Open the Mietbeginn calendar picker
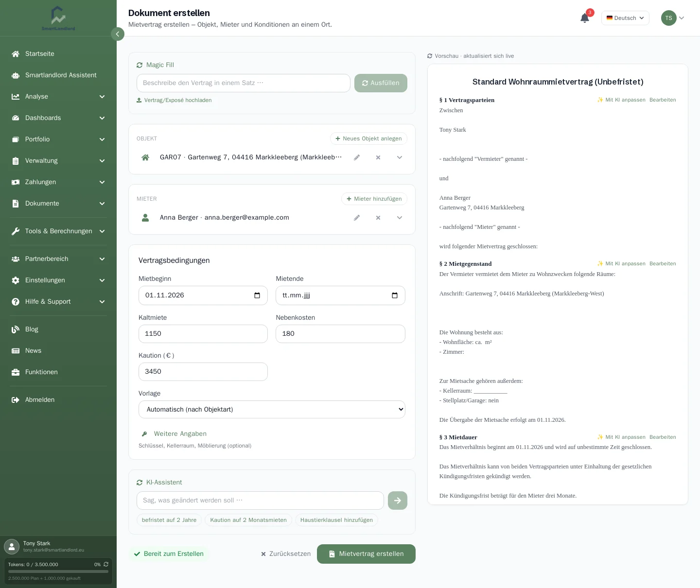700x588 pixels. click(257, 295)
